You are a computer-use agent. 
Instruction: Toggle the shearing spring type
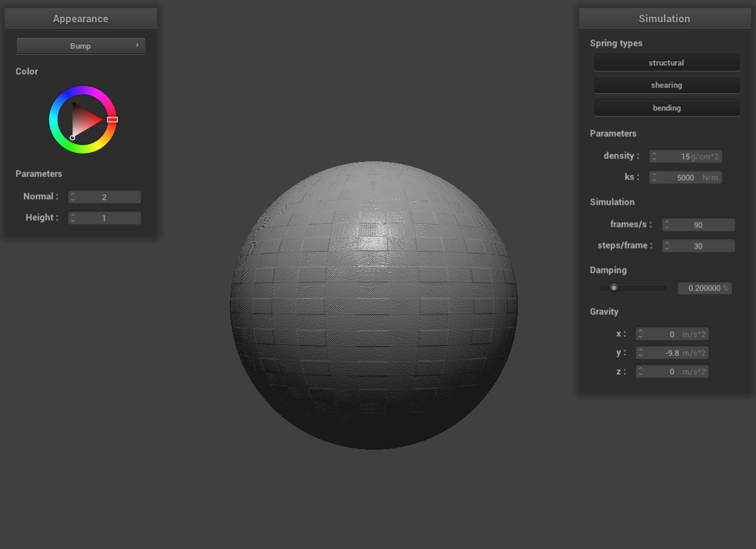click(666, 85)
